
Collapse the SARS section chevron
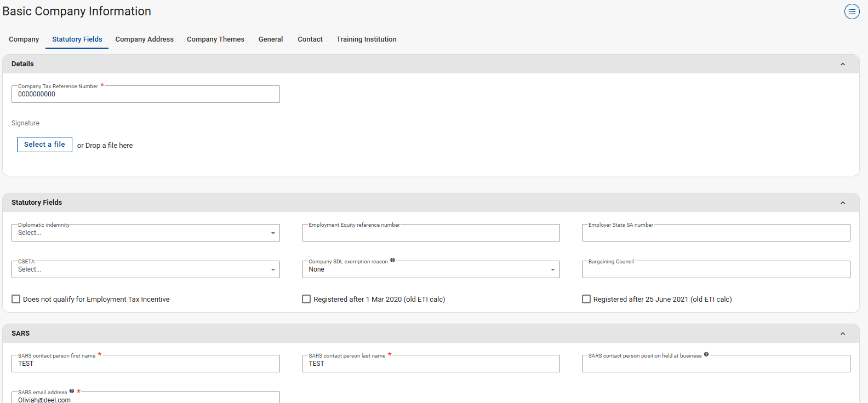(843, 334)
